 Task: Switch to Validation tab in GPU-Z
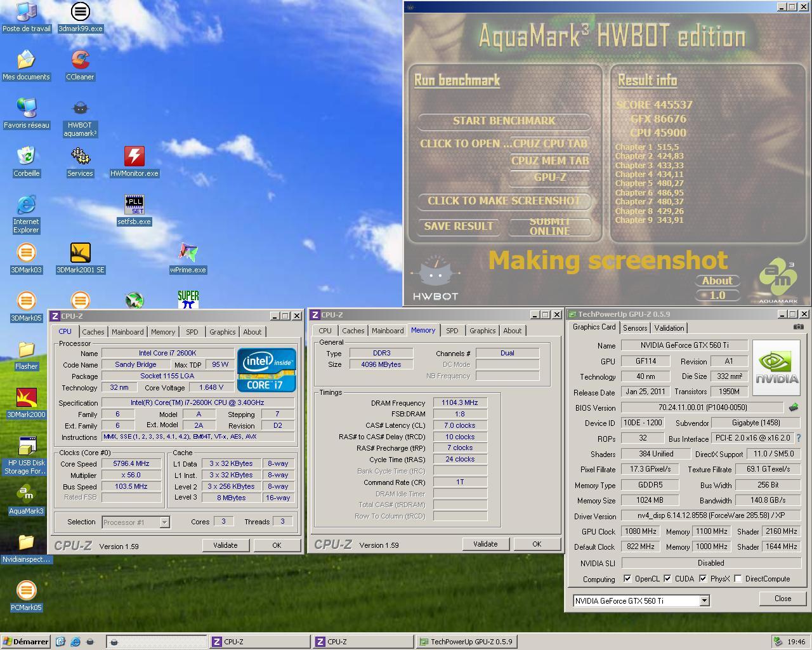(x=669, y=328)
